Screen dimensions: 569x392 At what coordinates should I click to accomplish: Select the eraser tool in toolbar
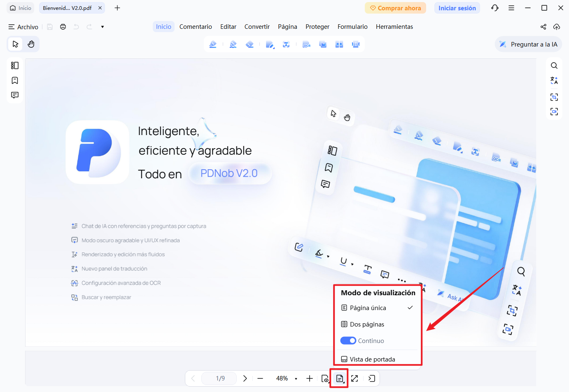(250, 44)
